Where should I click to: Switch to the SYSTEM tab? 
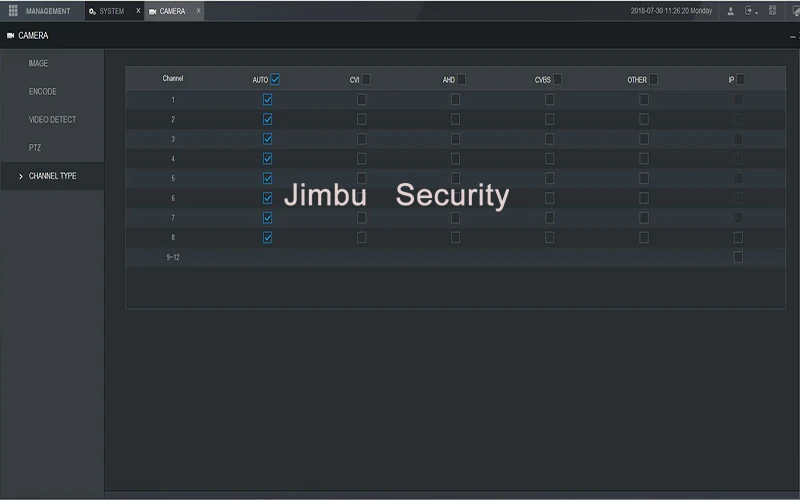tap(112, 11)
